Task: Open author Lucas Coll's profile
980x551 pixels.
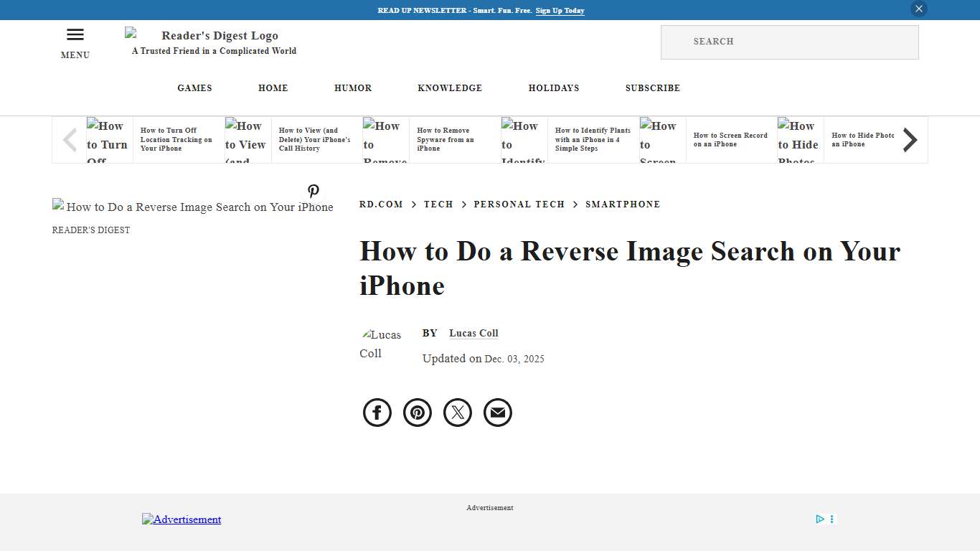Action: click(x=473, y=333)
